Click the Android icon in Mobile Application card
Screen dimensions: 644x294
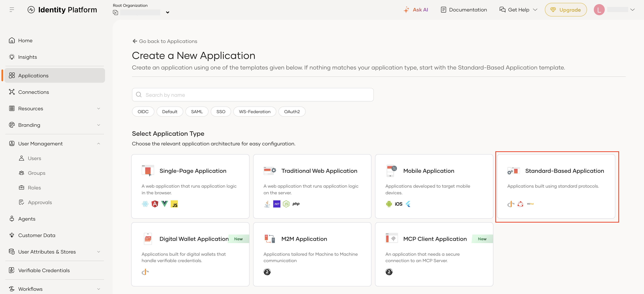(x=389, y=204)
